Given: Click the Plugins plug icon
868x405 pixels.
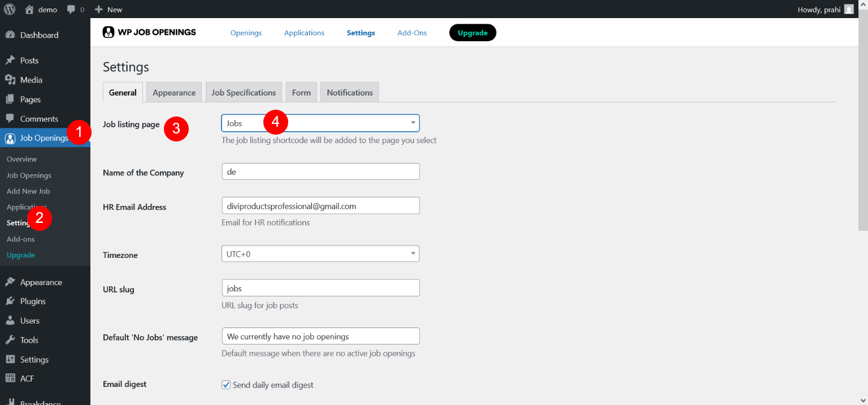Looking at the screenshot, I should click(10, 301).
